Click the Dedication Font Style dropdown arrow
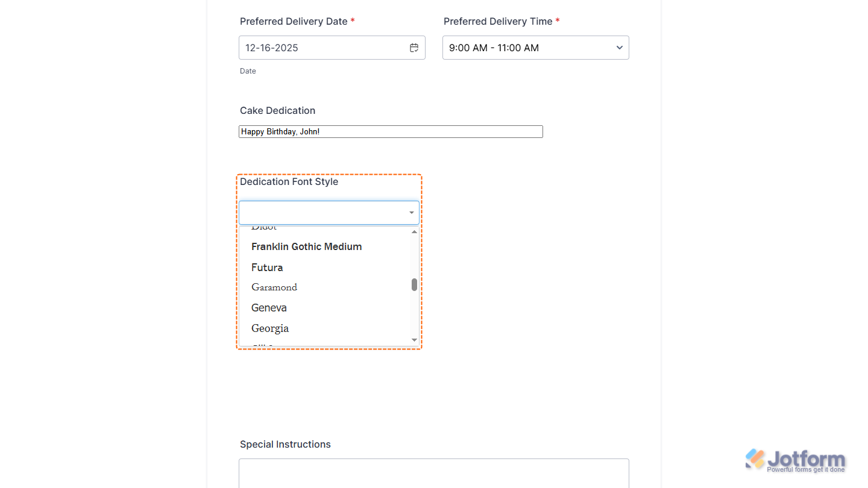The image size is (868, 488). click(411, 213)
